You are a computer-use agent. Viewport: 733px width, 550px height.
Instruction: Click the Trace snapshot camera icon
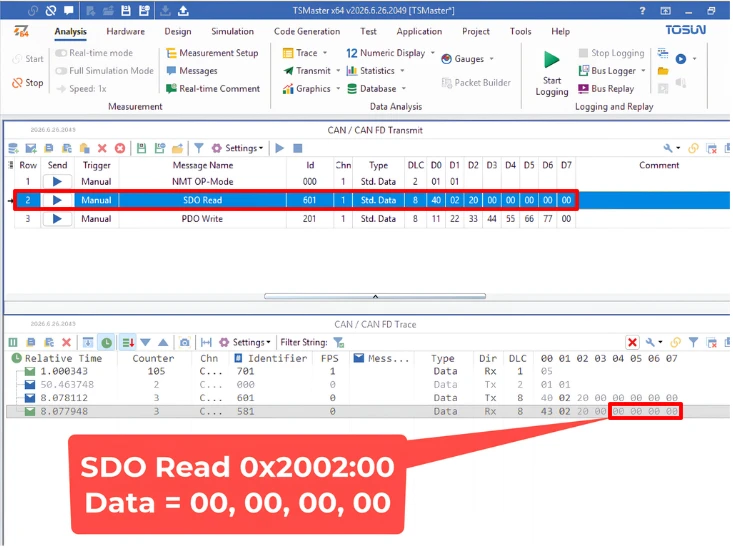click(x=185, y=342)
